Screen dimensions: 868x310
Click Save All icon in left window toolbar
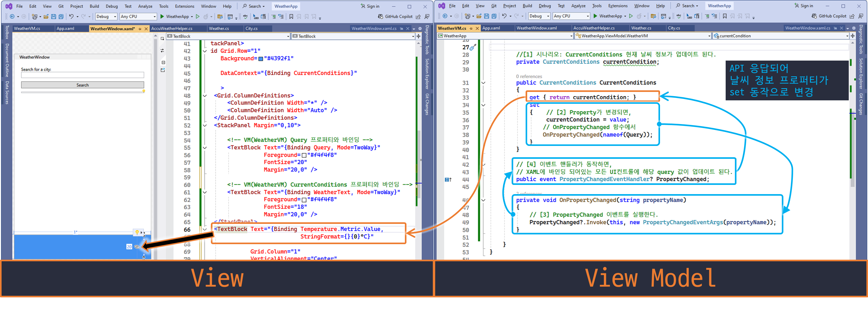pos(61,17)
